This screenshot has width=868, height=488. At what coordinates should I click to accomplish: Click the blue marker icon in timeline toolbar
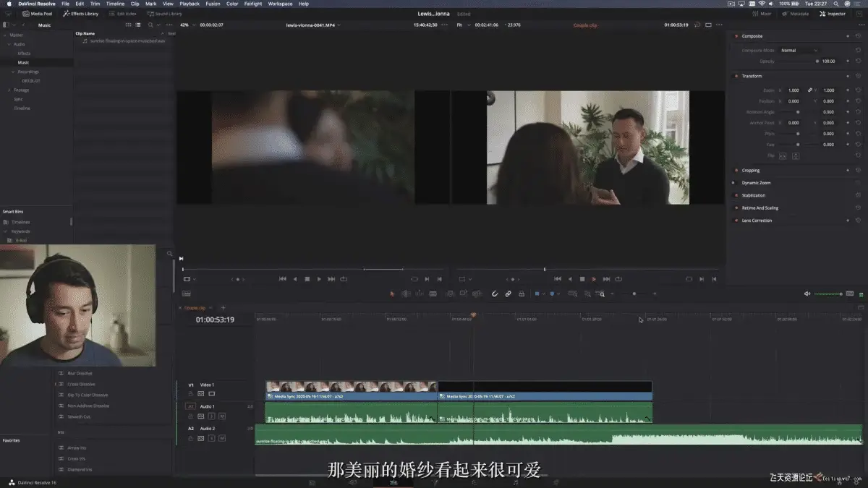point(552,294)
